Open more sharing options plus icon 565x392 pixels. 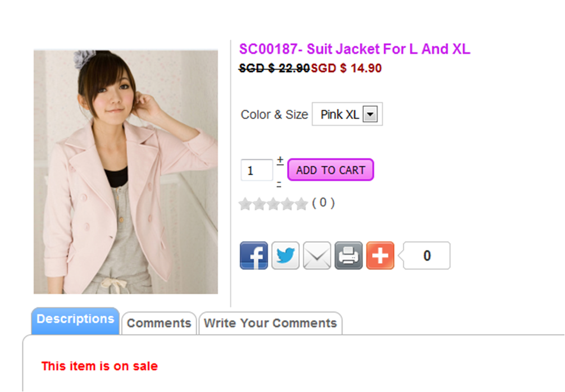point(380,256)
